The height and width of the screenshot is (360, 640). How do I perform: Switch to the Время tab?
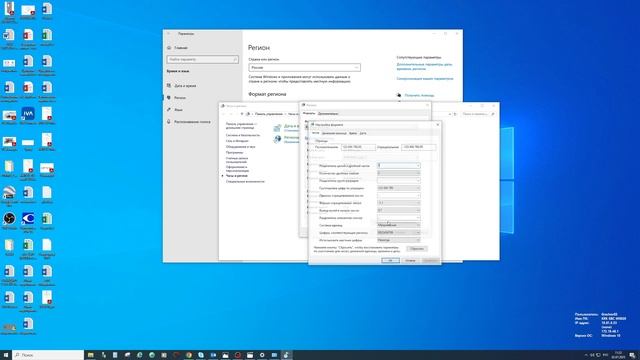(x=353, y=133)
